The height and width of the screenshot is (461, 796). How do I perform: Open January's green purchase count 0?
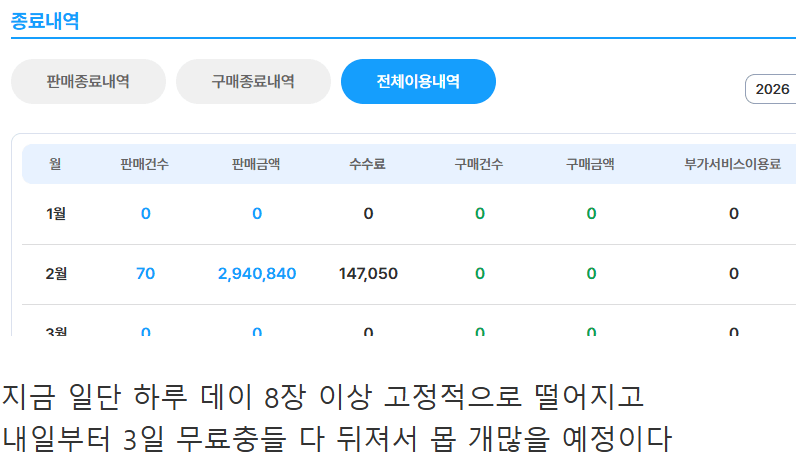click(479, 214)
